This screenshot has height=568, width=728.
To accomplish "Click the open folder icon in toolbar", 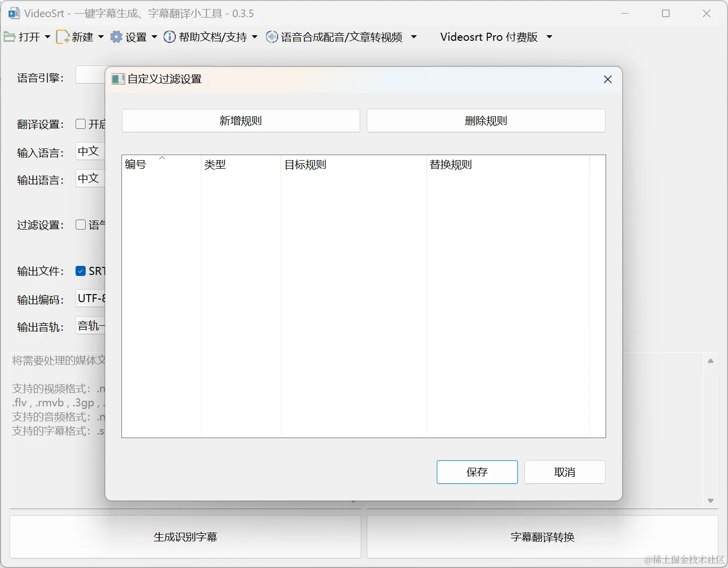I will click(10, 37).
